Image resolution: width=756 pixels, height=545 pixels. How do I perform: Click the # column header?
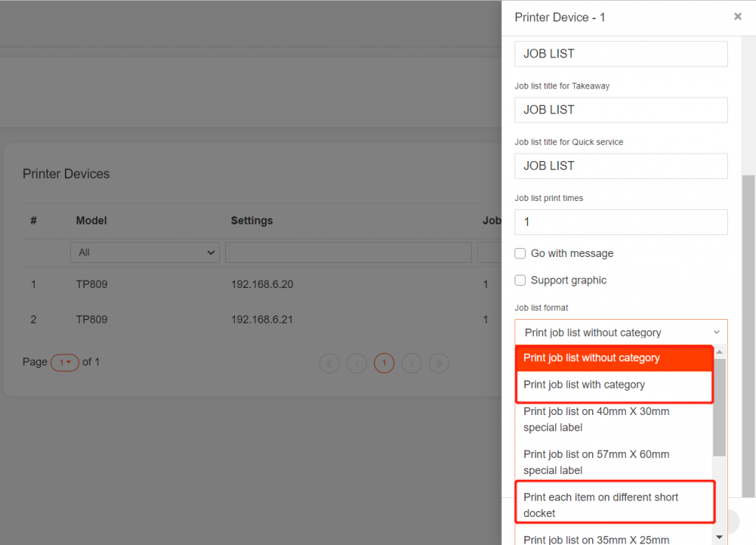33,220
